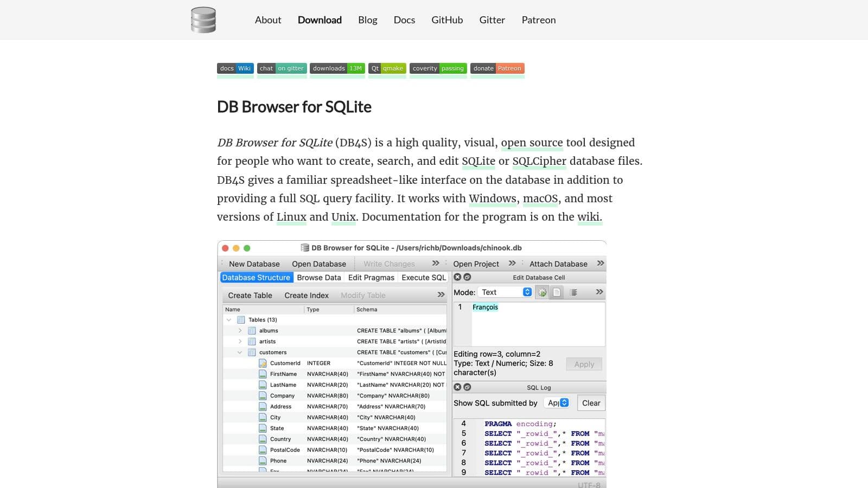Select the customers table icon
This screenshot has width=868, height=488.
click(252, 352)
